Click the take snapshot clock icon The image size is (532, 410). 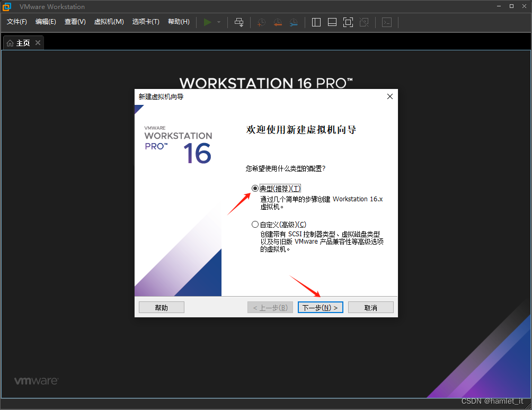(261, 22)
